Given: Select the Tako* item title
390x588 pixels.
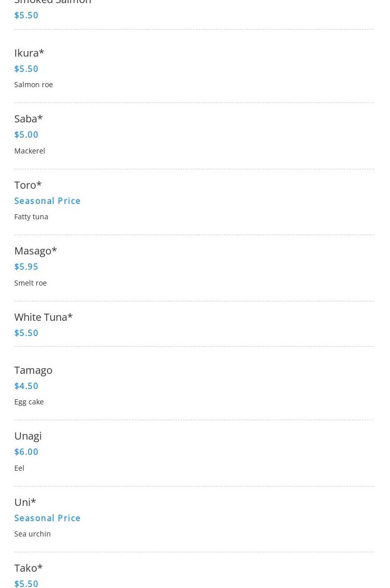Looking at the screenshot, I should [x=29, y=568].
